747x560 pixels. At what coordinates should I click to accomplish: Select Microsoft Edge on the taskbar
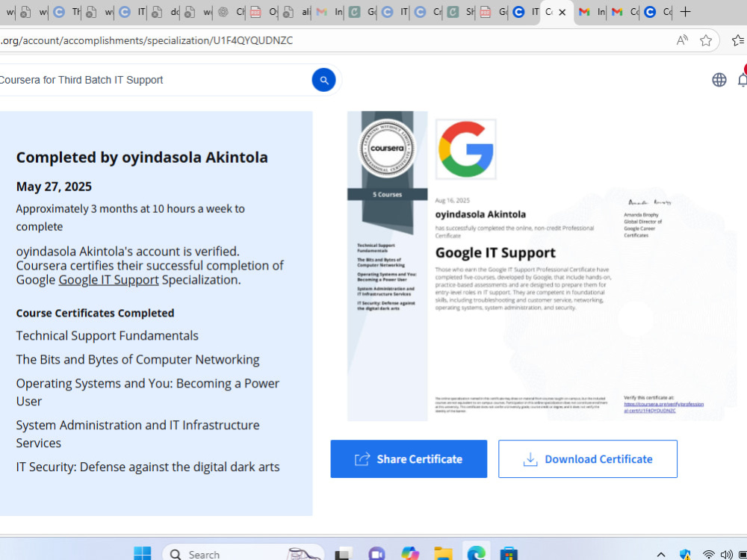click(x=476, y=554)
